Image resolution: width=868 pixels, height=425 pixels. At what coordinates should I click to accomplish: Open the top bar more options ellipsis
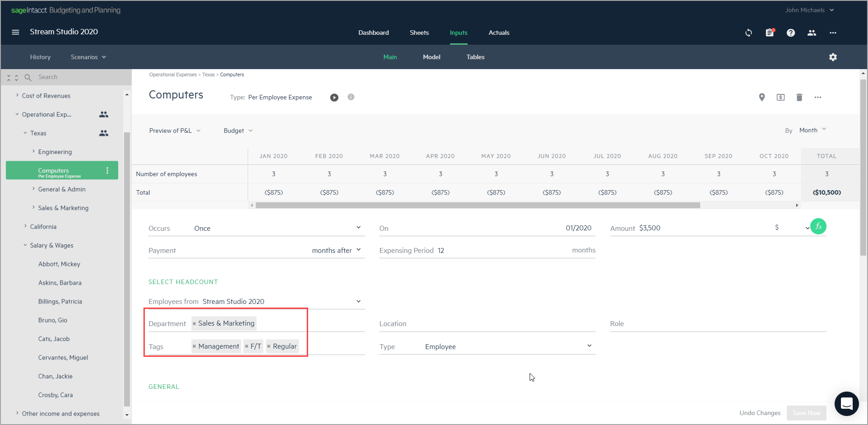833,33
